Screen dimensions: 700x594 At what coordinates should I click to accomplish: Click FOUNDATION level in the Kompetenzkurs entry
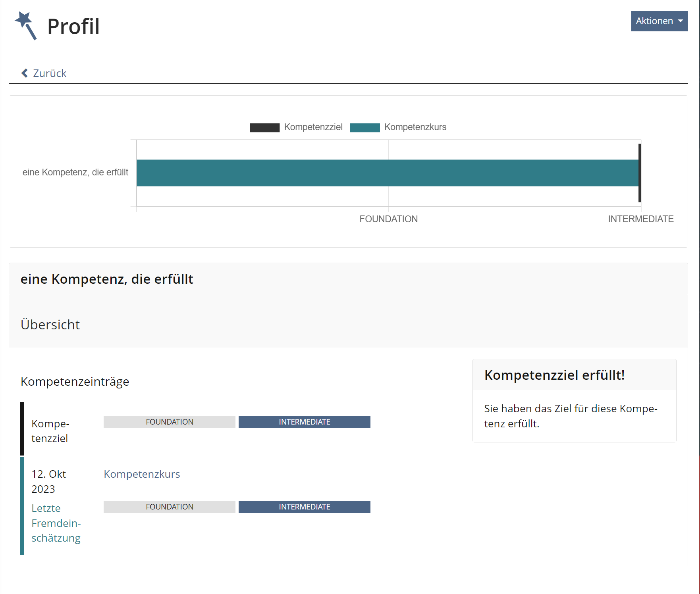(x=169, y=507)
